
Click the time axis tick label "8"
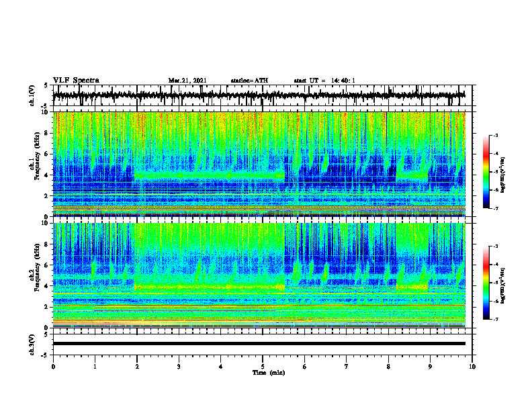pyautogui.click(x=388, y=367)
